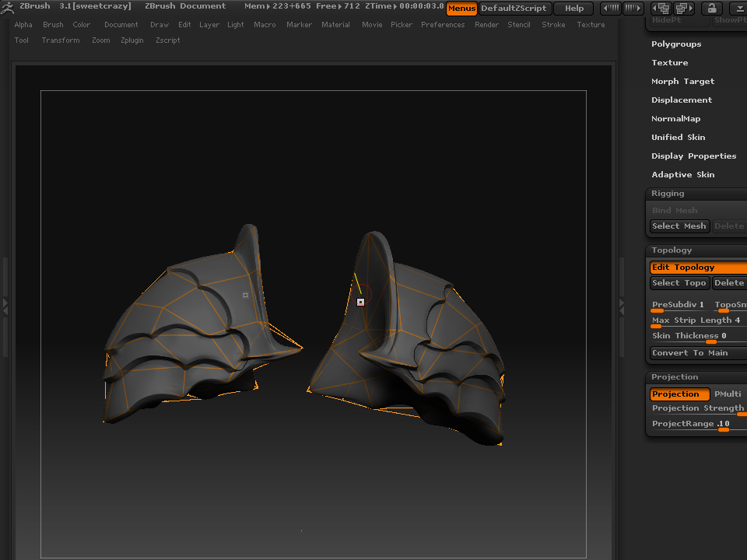Open the Edit menu
The image size is (747, 560).
pyautogui.click(x=184, y=25)
